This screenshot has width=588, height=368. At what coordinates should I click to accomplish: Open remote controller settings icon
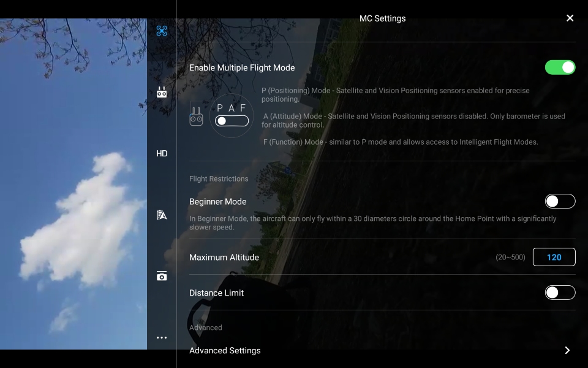click(x=162, y=92)
